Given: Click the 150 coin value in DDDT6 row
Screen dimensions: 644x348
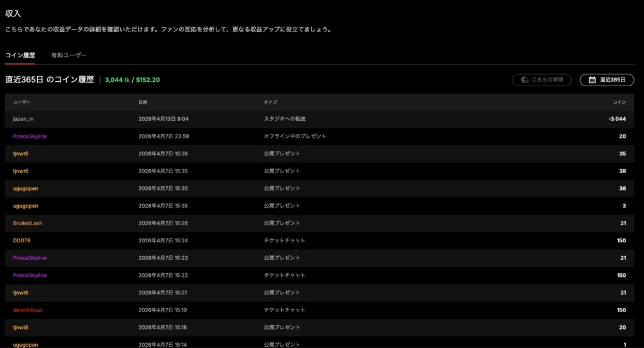Looking at the screenshot, I should point(621,240).
